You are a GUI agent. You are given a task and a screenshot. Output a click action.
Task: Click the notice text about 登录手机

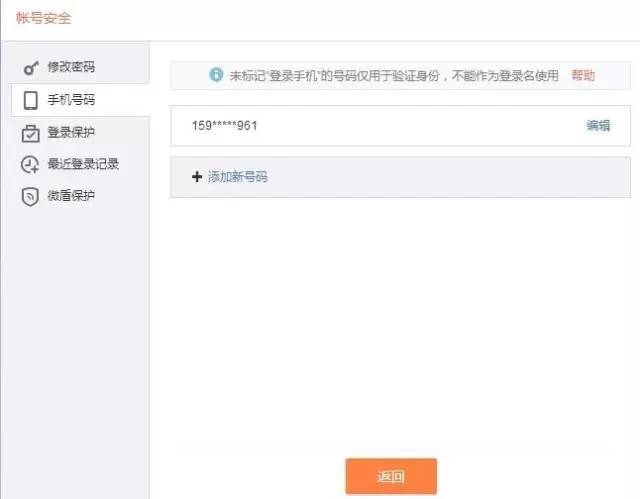(x=394, y=75)
